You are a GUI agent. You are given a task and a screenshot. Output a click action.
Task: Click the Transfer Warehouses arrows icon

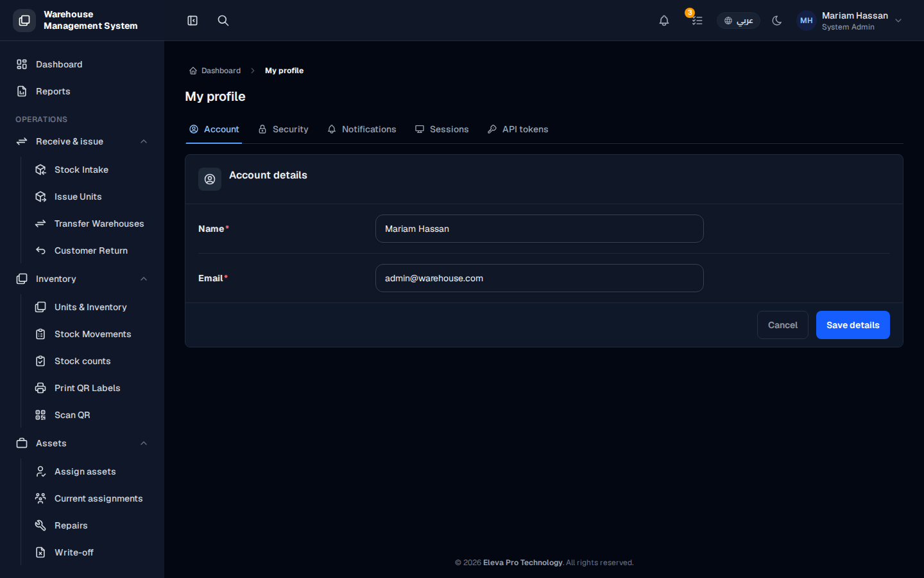(40, 223)
